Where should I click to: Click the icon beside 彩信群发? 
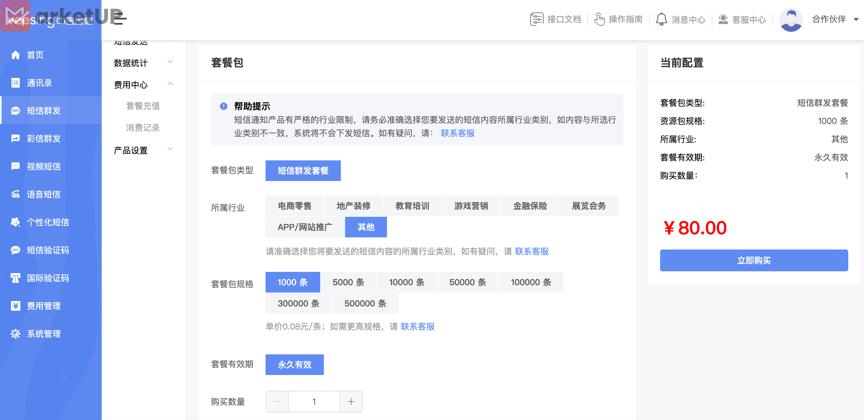point(15,138)
